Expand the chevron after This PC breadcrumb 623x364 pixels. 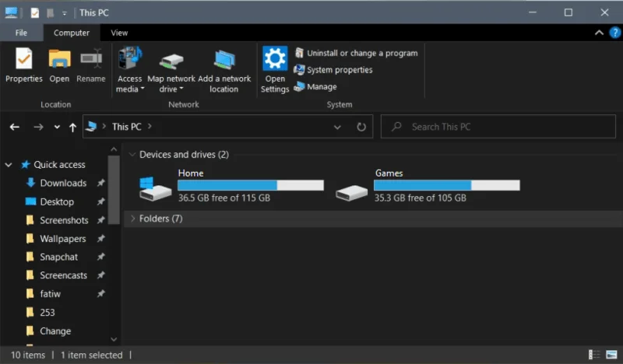[150, 126]
